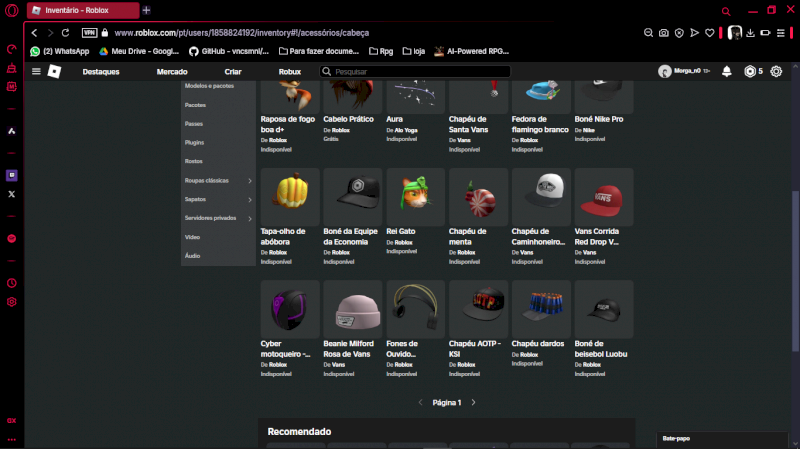Expand the Sapatos category arrow
The height and width of the screenshot is (449, 800).
(x=250, y=199)
